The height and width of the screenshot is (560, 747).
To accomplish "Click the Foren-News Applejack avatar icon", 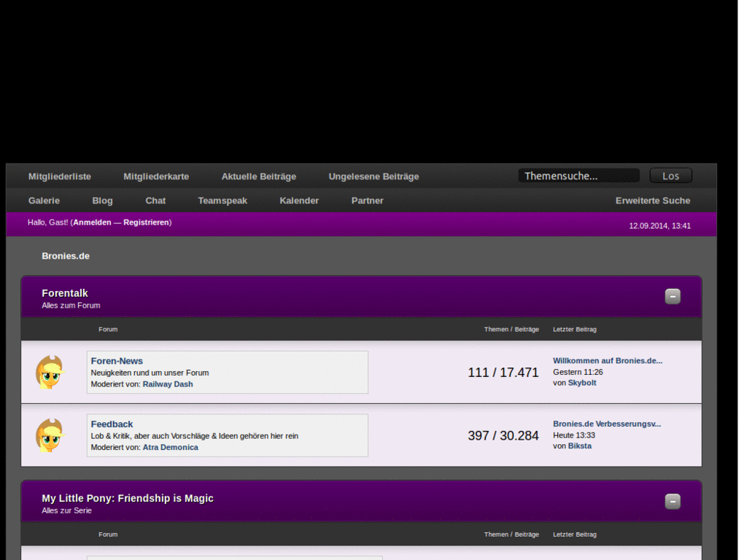I will [x=49, y=372].
